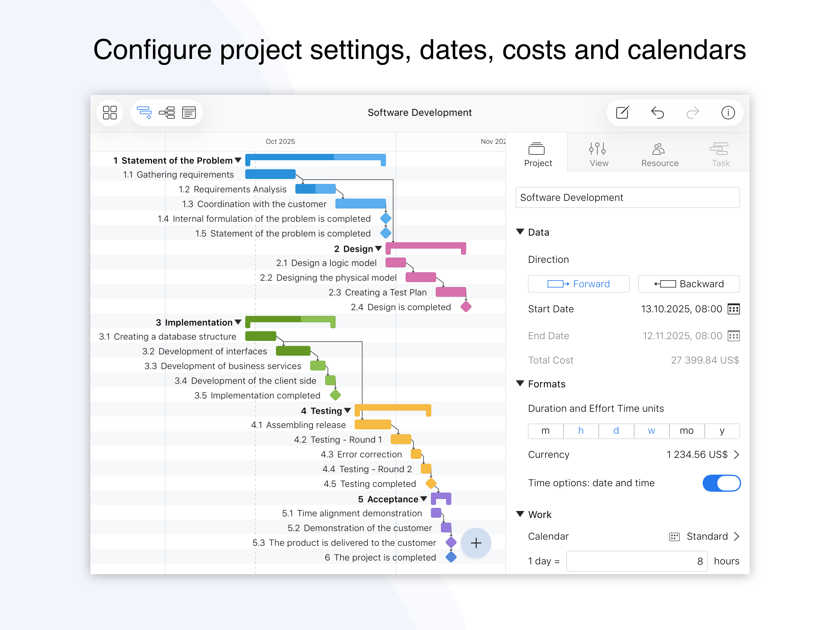Switch to Gantt chart view icon
Screen dimensions: 840x630
tap(144, 112)
